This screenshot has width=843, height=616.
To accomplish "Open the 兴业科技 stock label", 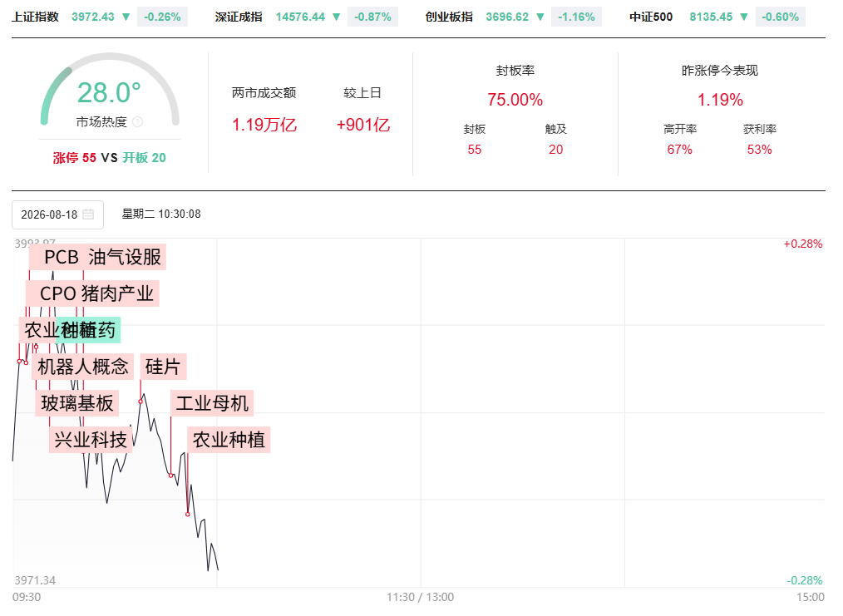I will pyautogui.click(x=91, y=440).
